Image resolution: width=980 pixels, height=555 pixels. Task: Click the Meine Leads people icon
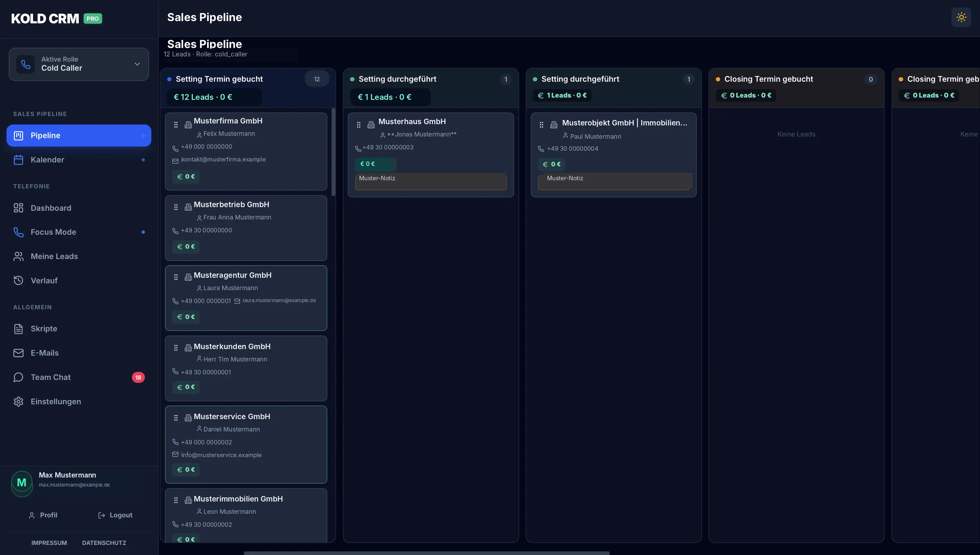pyautogui.click(x=18, y=256)
